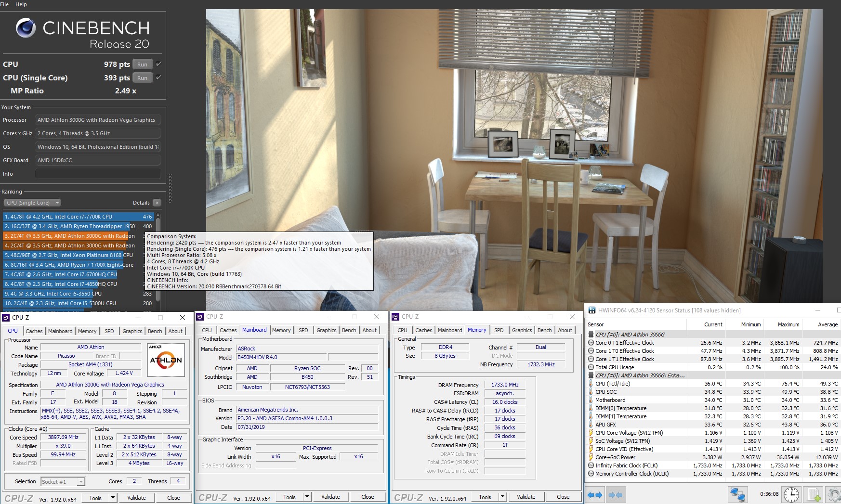The image size is (841, 504).
Task: Run the CPU multi-core benchmark
Action: click(x=142, y=65)
